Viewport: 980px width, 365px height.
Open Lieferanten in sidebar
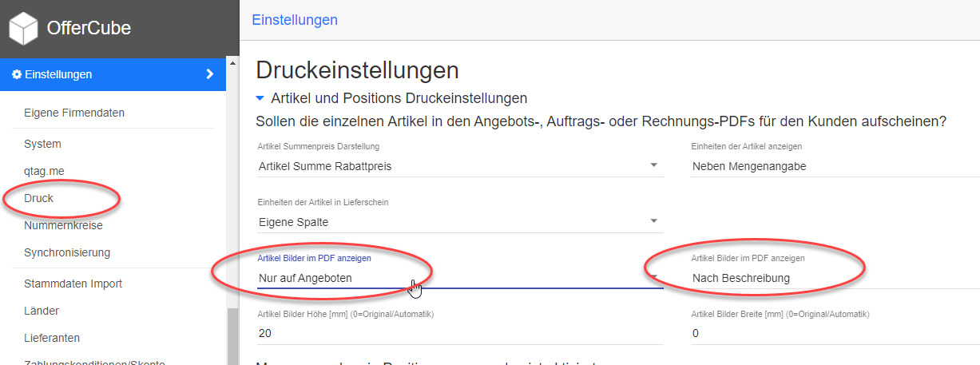pyautogui.click(x=52, y=338)
